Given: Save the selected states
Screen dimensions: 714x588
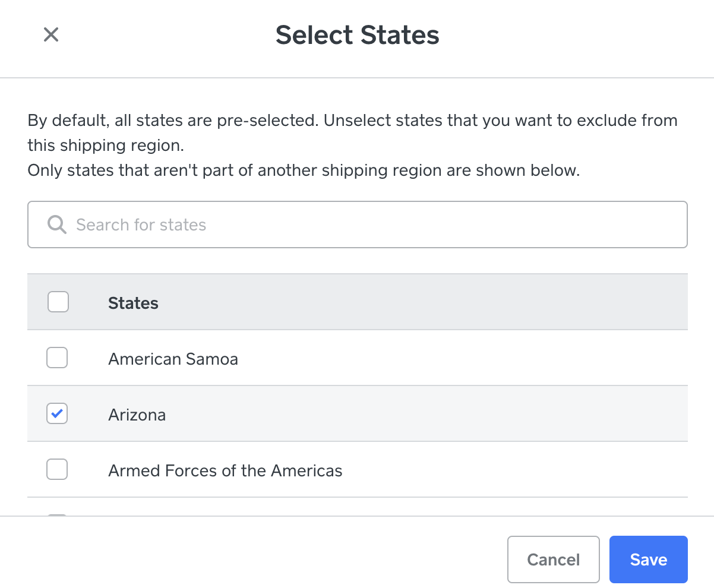Looking at the screenshot, I should [x=648, y=559].
